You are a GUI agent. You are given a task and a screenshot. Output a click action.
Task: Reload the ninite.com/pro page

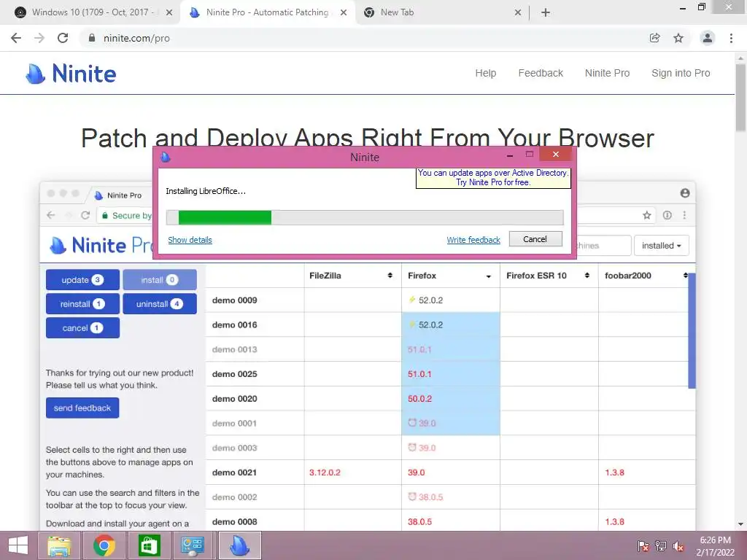(63, 38)
